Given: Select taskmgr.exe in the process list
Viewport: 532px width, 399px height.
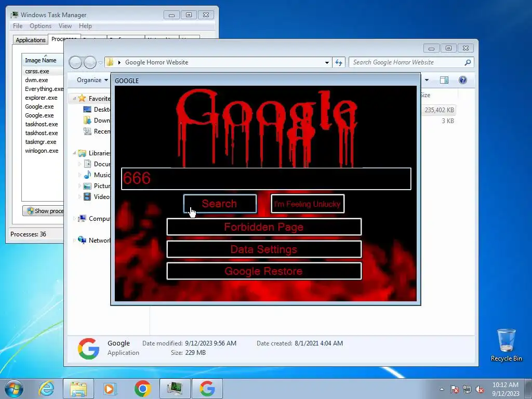Looking at the screenshot, I should point(41,142).
